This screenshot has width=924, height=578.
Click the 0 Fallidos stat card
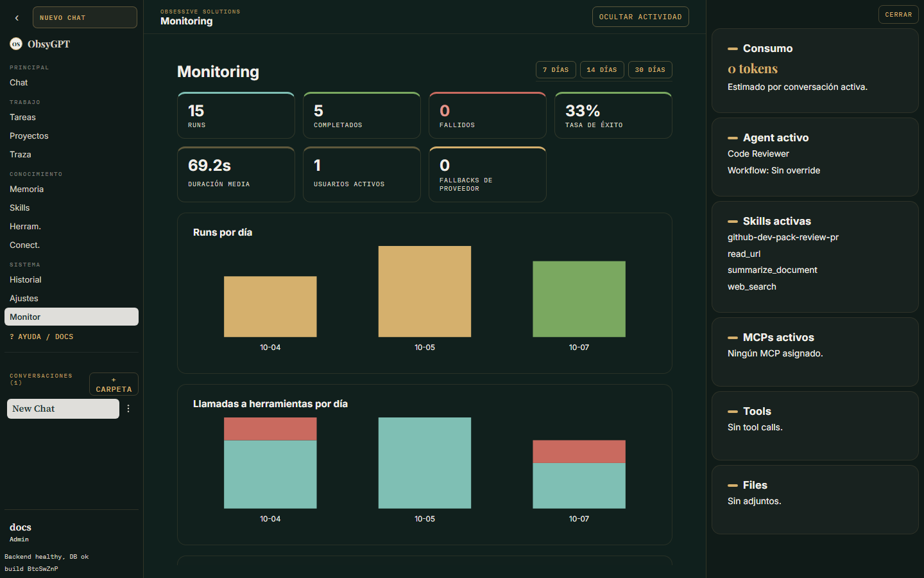(x=488, y=116)
